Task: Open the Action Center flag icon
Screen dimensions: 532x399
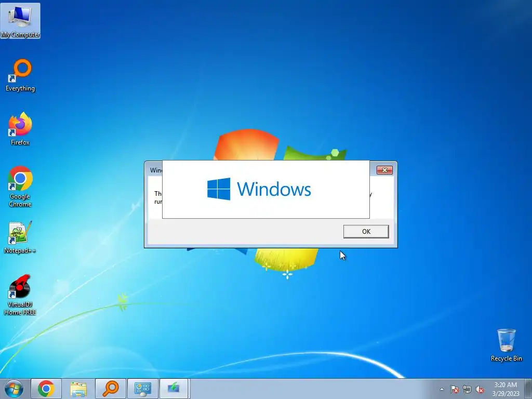Action: coord(455,389)
